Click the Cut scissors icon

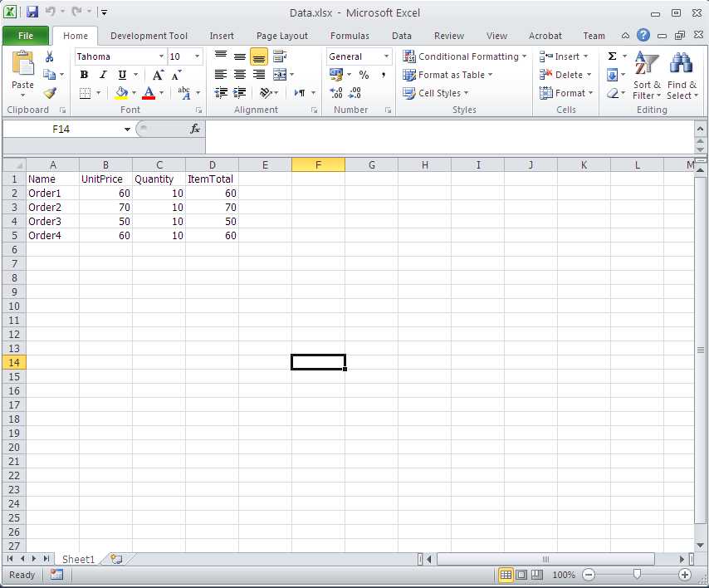tap(49, 56)
